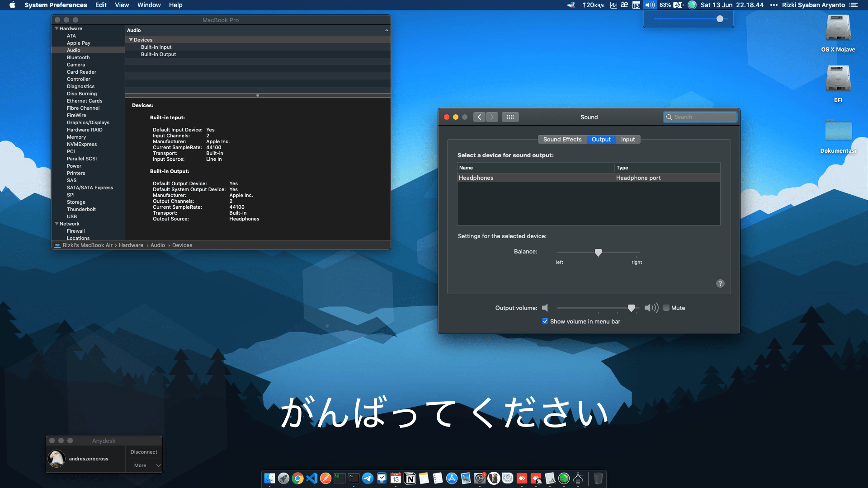The height and width of the screenshot is (488, 868).
Task: Open Telegram in the Dock
Action: [368, 478]
